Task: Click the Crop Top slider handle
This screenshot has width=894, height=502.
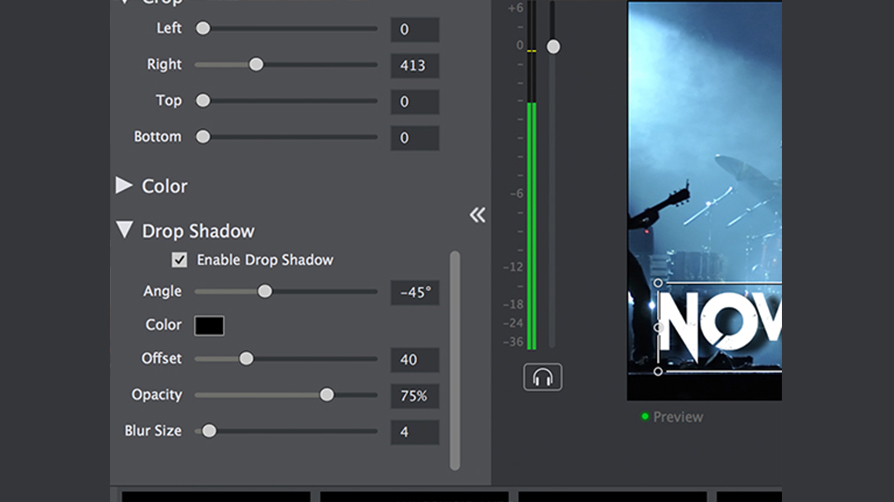Action: coord(203,100)
